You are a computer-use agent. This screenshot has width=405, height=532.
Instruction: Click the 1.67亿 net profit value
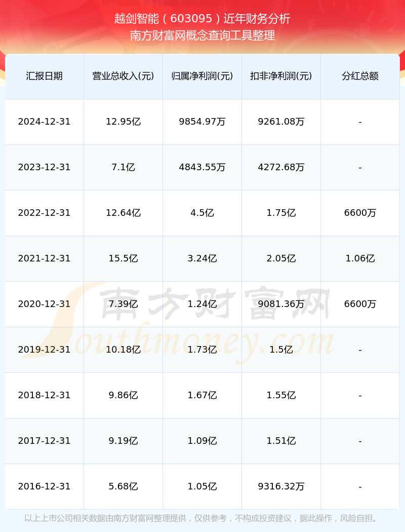(202, 395)
